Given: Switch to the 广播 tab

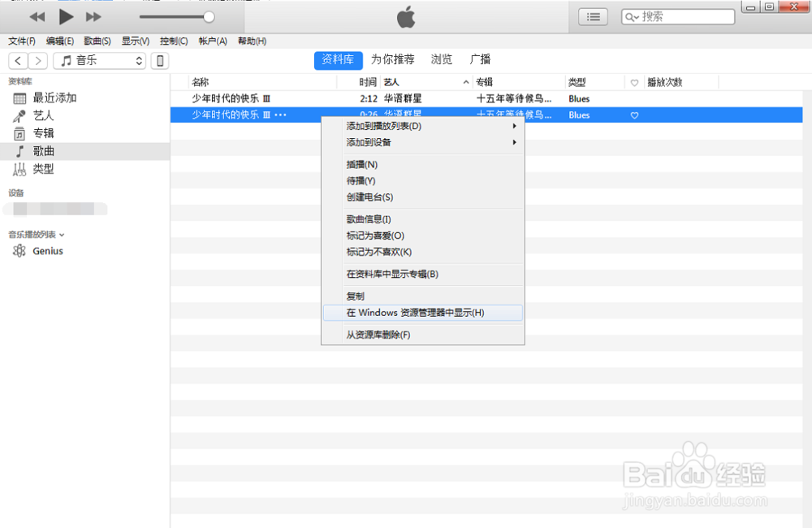Looking at the screenshot, I should point(480,59).
